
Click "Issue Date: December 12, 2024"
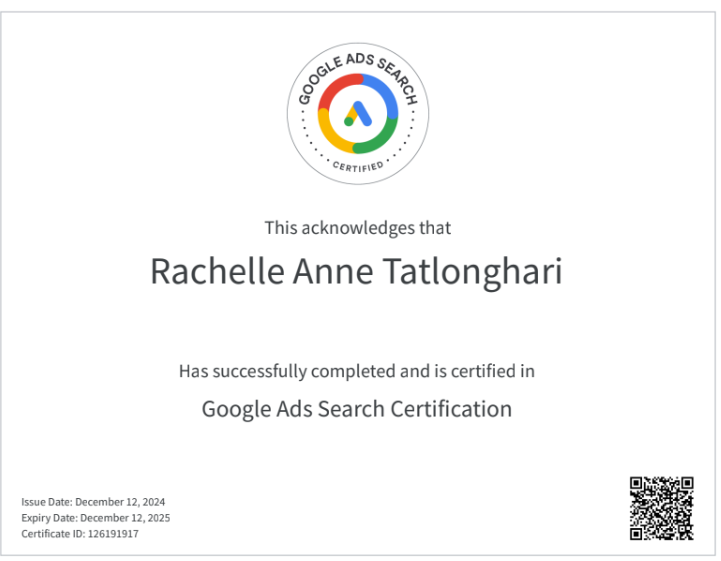[x=93, y=502]
